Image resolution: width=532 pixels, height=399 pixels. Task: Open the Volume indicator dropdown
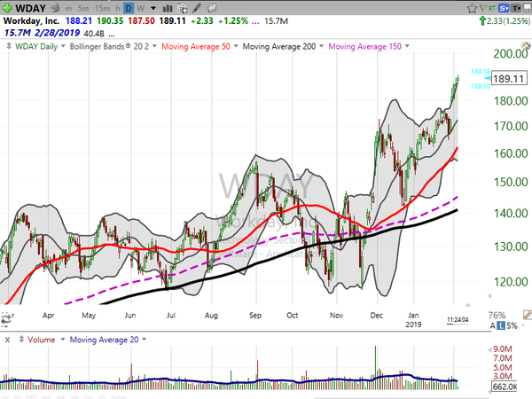tap(62, 340)
